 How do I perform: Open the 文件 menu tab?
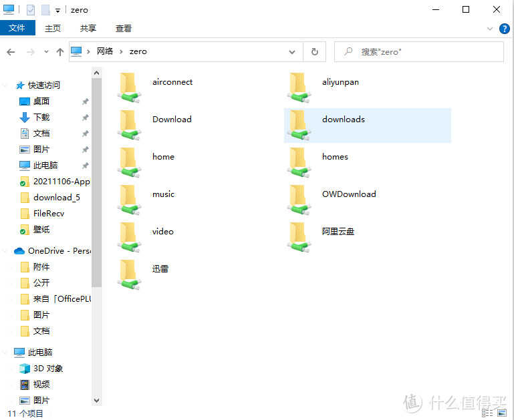point(17,28)
